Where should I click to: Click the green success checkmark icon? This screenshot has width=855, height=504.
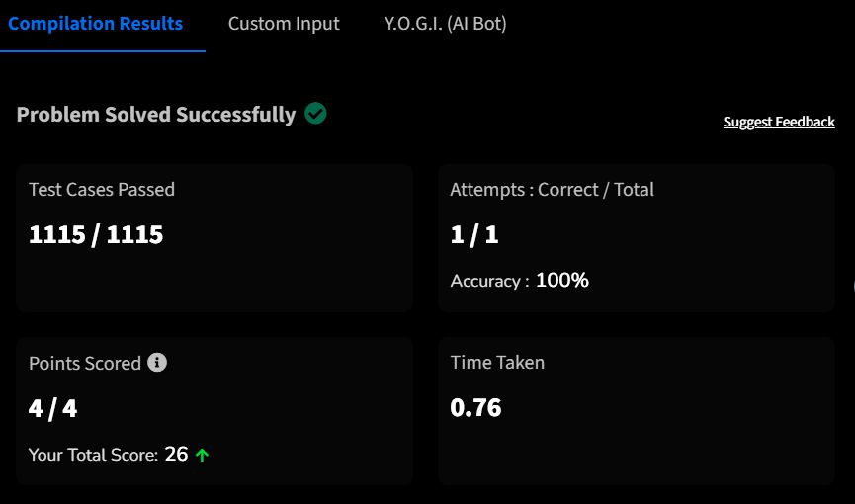315,113
